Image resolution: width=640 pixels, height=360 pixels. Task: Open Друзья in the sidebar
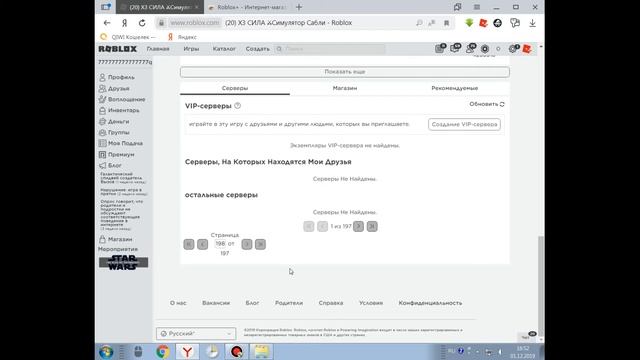click(x=114, y=88)
